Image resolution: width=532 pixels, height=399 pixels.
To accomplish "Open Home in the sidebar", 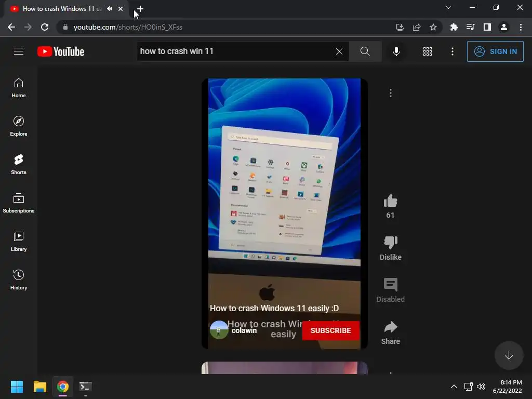I will (x=19, y=88).
